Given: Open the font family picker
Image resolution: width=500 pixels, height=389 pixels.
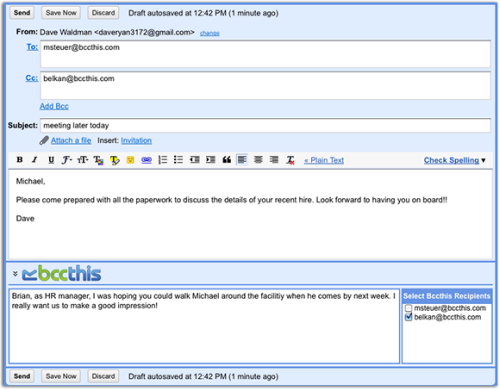Looking at the screenshot, I should (x=67, y=160).
